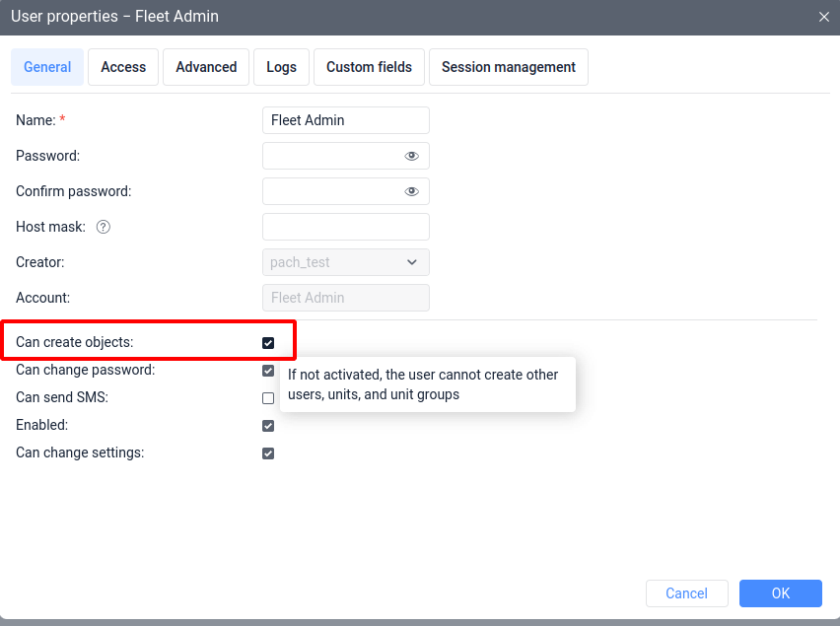The height and width of the screenshot is (626, 840).
Task: Reveal the Confirm password field text
Action: tap(412, 191)
